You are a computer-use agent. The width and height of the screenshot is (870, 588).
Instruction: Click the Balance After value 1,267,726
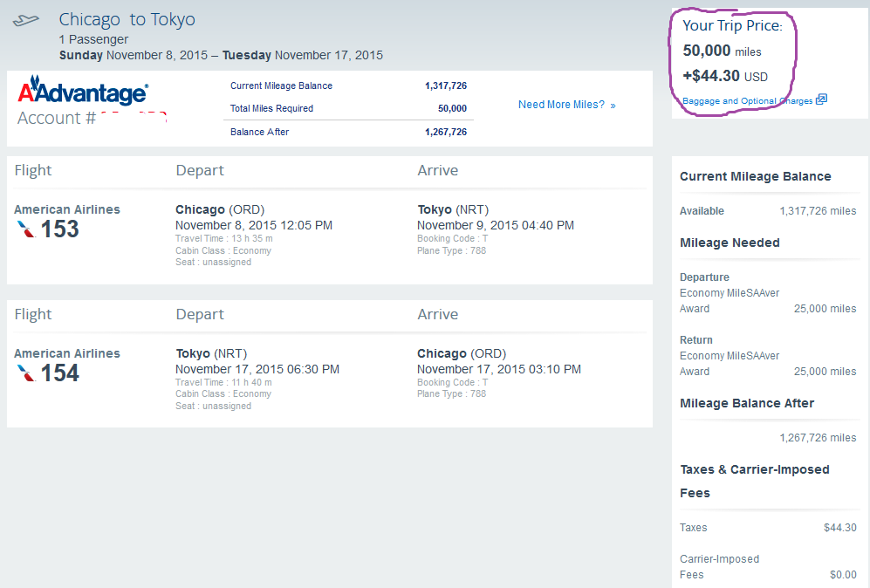tap(446, 132)
